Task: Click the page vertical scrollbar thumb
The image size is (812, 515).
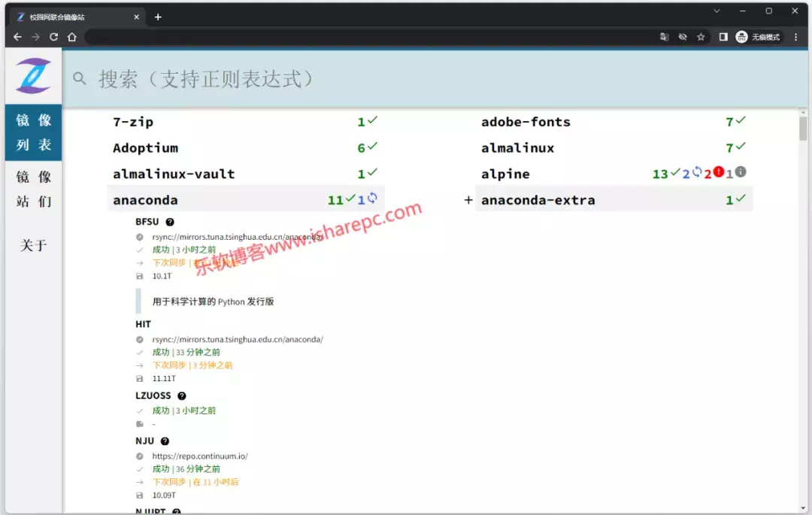Action: [803, 129]
